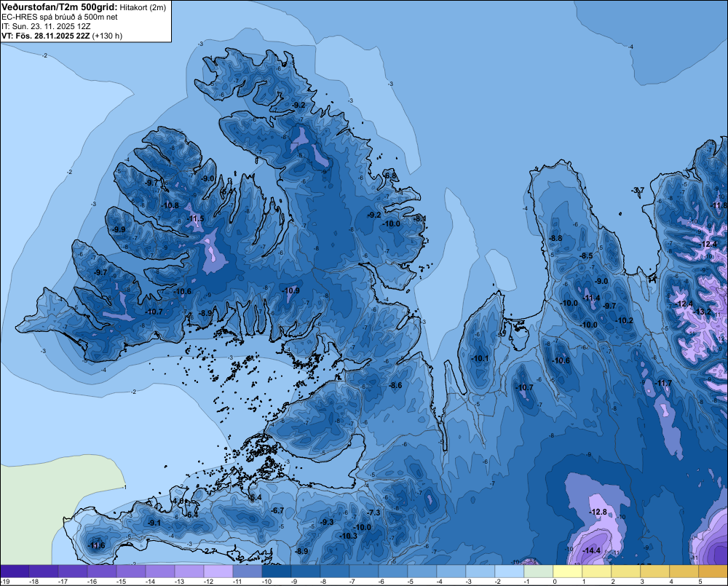Click the '-7.3' temperature value
Image resolution: width=728 pixels, height=586 pixels.
click(373, 512)
